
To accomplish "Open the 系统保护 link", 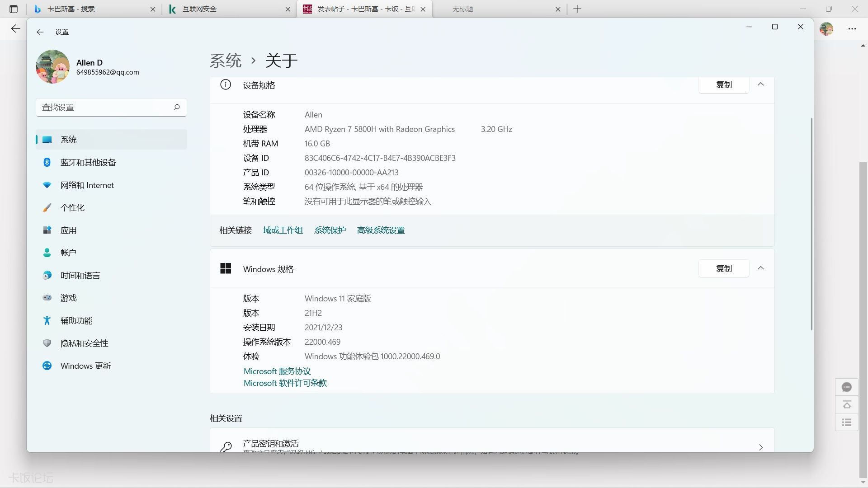I will click(x=330, y=230).
